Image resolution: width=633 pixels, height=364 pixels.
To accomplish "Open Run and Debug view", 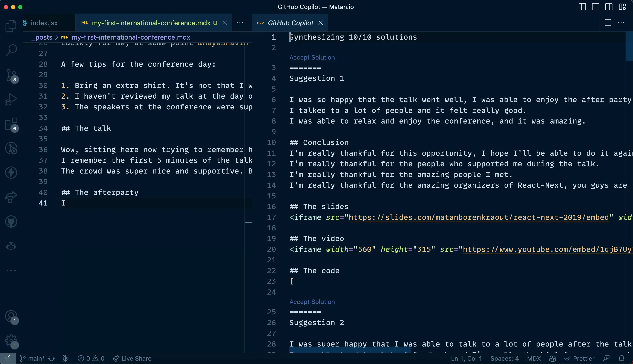I will [11, 99].
